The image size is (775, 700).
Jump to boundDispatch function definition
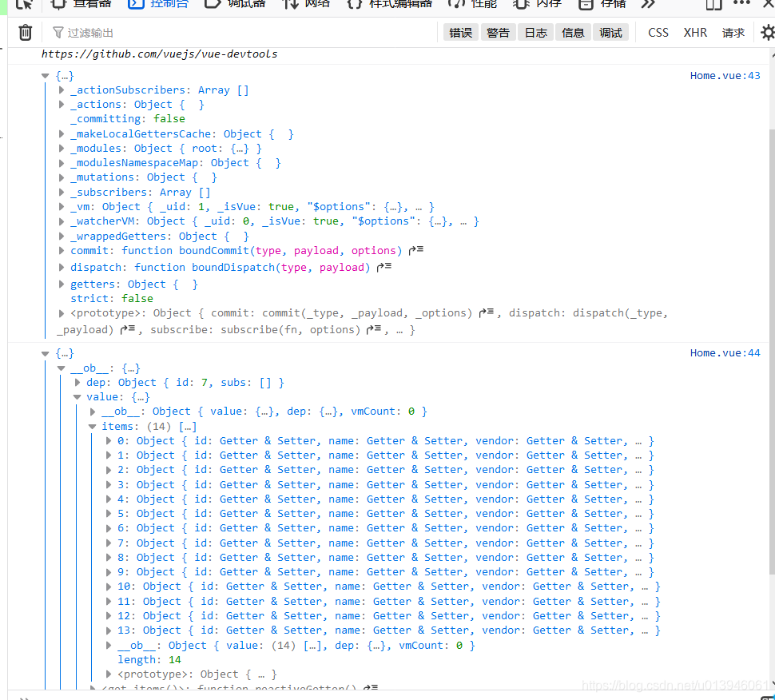pyautogui.click(x=384, y=267)
